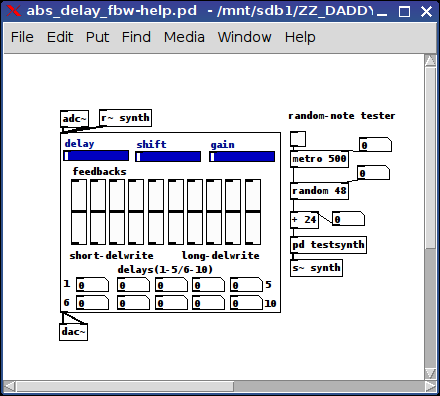440x396 pixels.
Task: Click the third number box in row 1
Action: [x=171, y=285]
